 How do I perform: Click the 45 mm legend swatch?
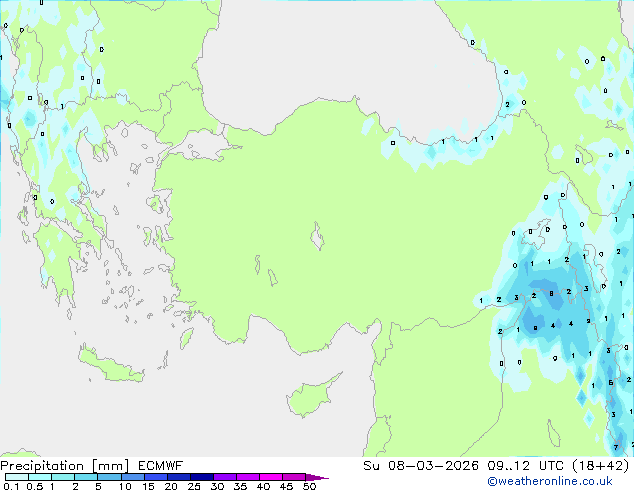294,477
